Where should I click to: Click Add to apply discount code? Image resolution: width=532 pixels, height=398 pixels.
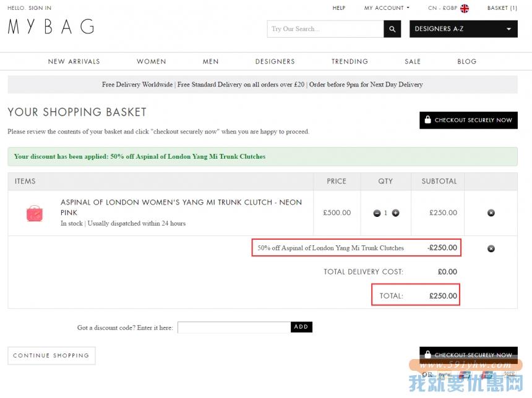(301, 327)
